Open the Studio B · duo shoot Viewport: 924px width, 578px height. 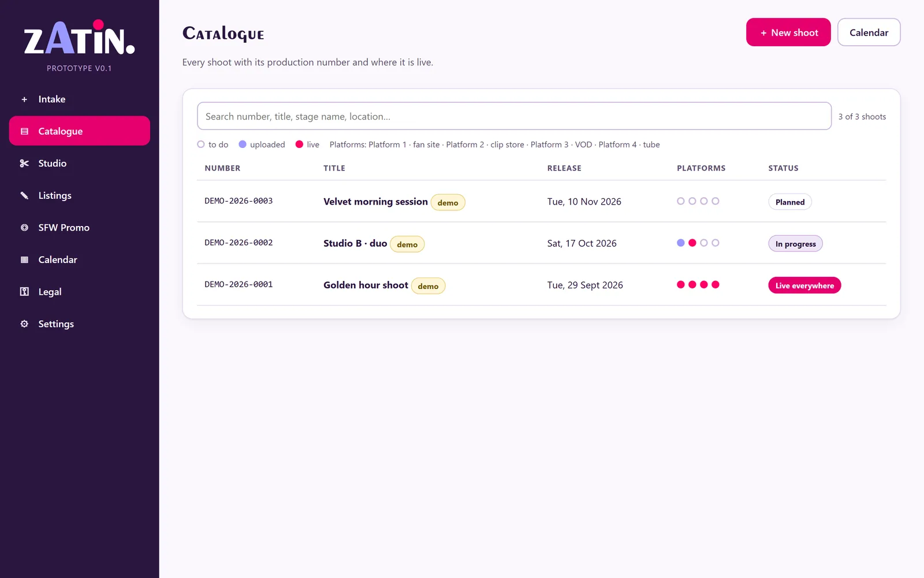355,243
